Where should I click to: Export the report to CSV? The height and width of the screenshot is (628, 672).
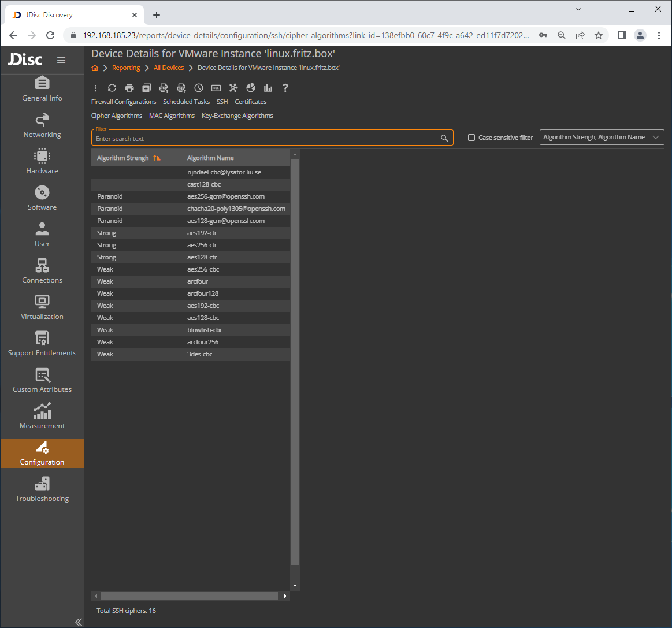(x=181, y=88)
